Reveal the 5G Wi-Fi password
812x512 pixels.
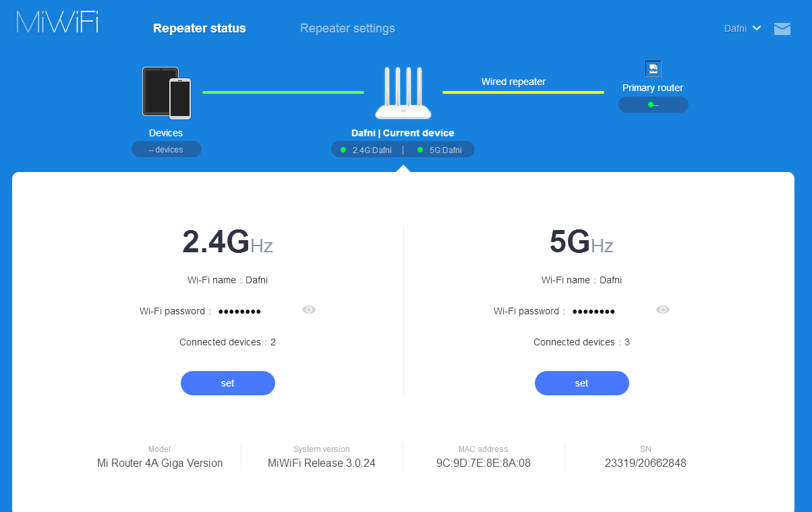click(x=663, y=310)
